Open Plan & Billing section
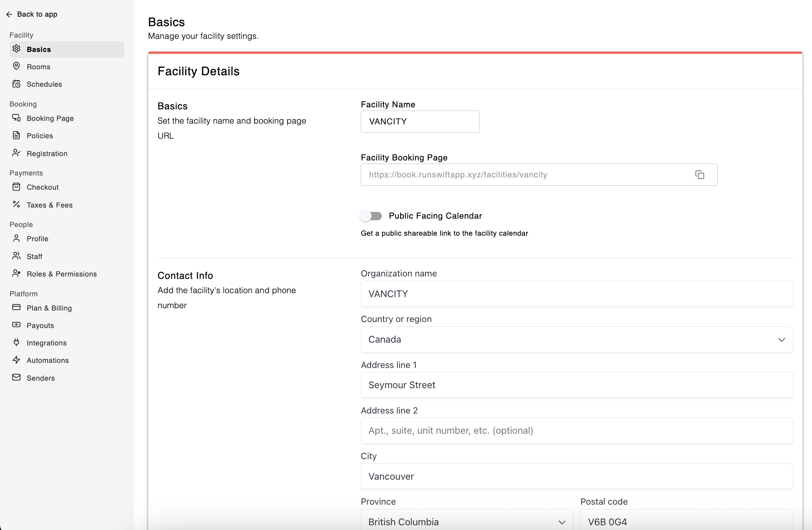Image resolution: width=812 pixels, height=530 pixels. coord(49,308)
